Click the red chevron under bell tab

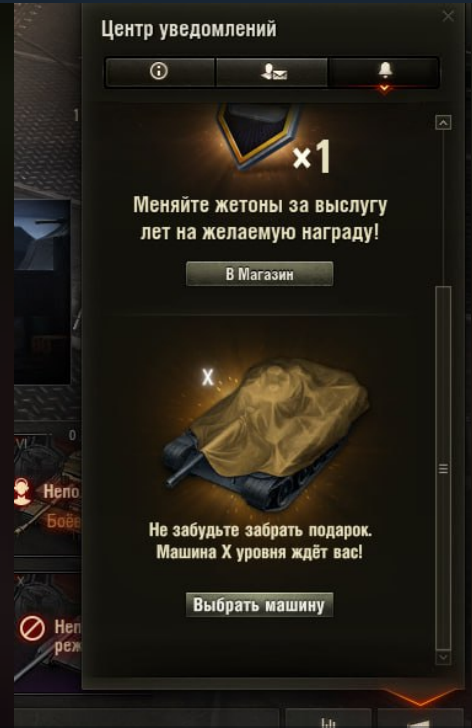(x=384, y=88)
